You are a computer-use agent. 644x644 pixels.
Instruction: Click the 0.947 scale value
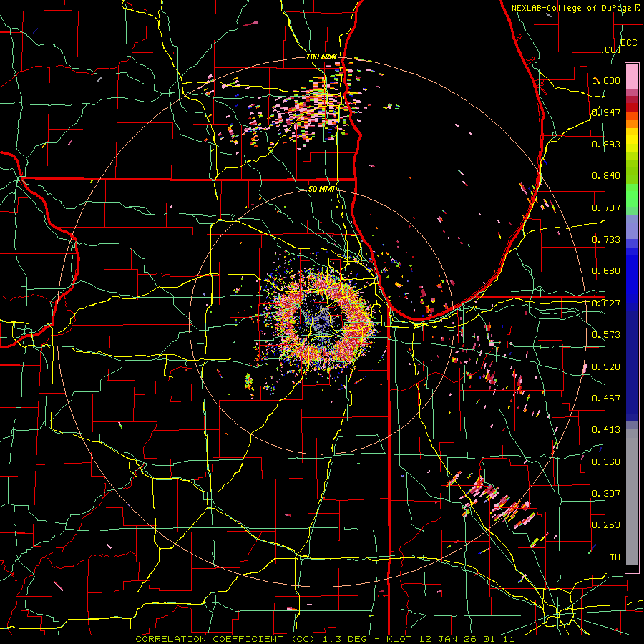(x=606, y=112)
